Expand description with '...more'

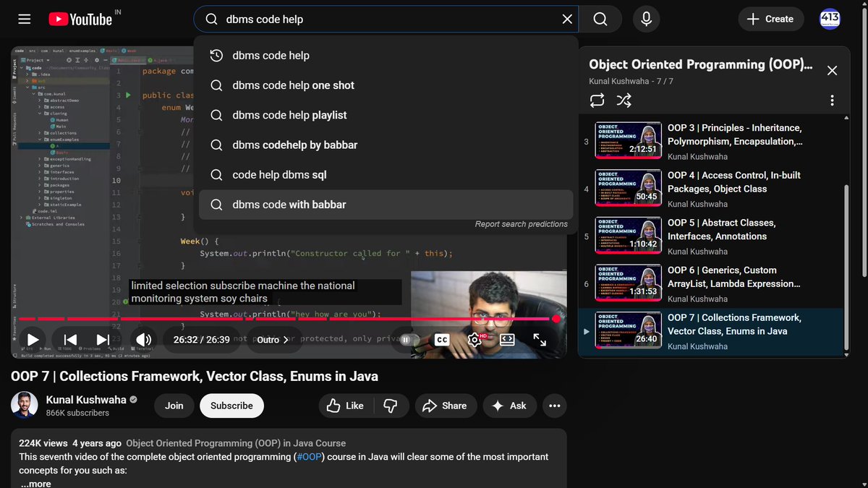pos(35,484)
